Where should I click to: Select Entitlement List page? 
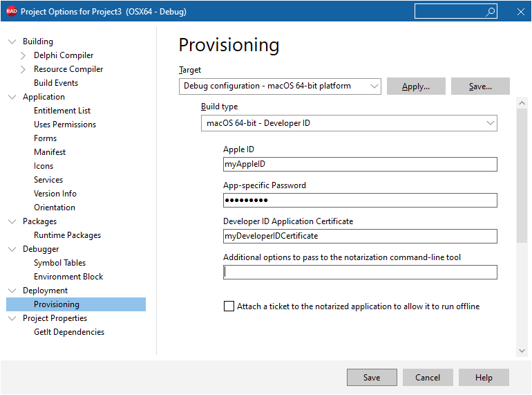point(62,111)
